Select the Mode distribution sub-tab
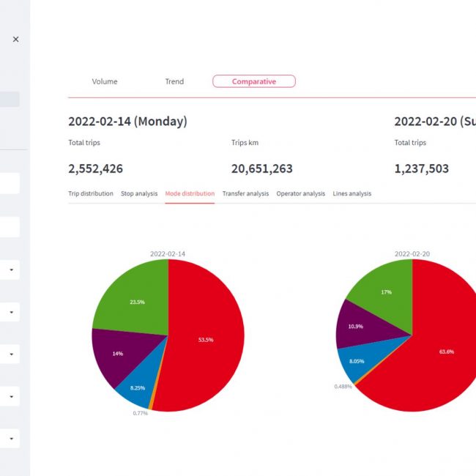Screen dimensions: 476x476 190,194
